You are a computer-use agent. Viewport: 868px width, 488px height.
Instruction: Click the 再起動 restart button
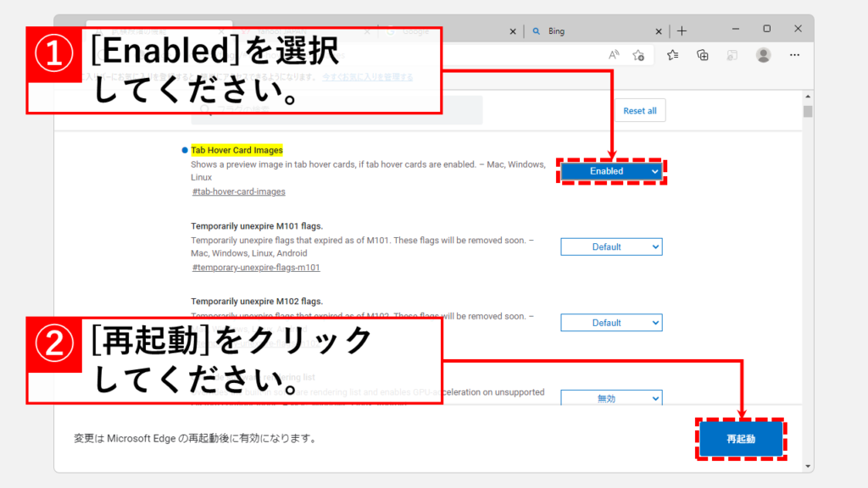741,439
